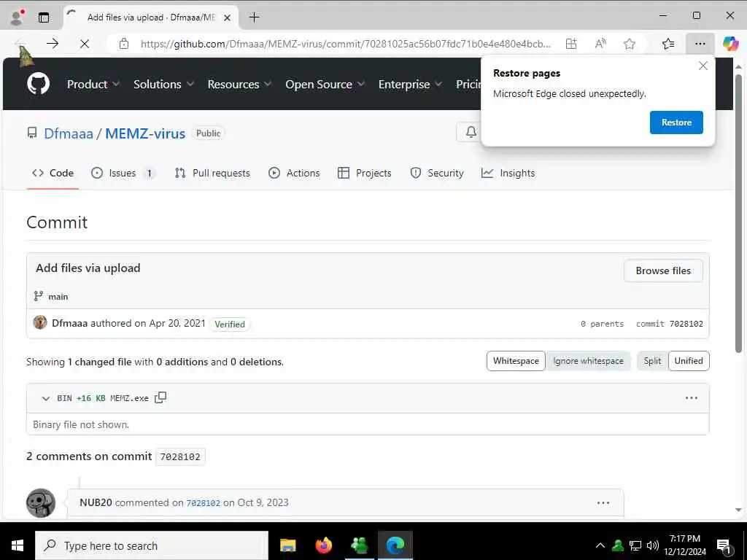
Task: Go forward in browser history
Action: click(x=53, y=44)
